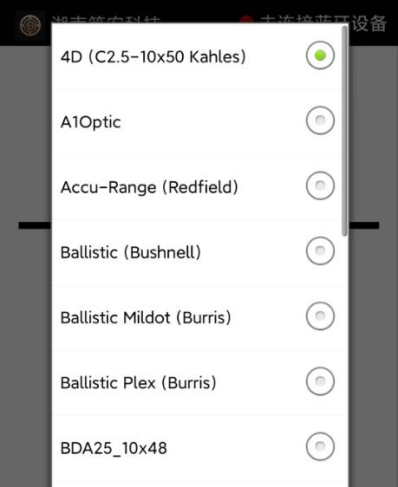Tap the Ballistic Plex (Burris) text
This screenshot has width=398, height=487.
pyautogui.click(x=138, y=383)
